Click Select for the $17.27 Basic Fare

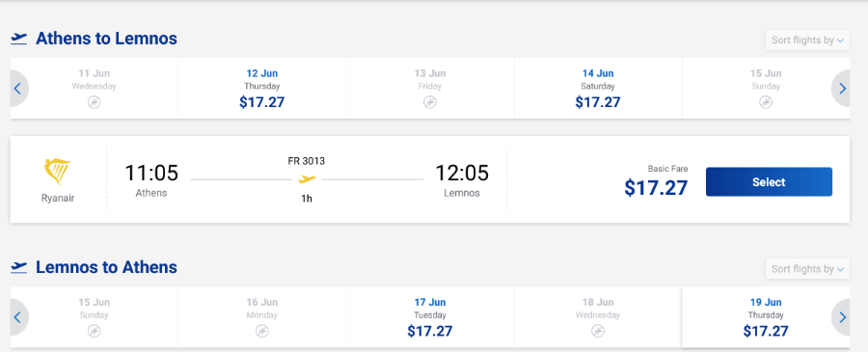(x=769, y=182)
